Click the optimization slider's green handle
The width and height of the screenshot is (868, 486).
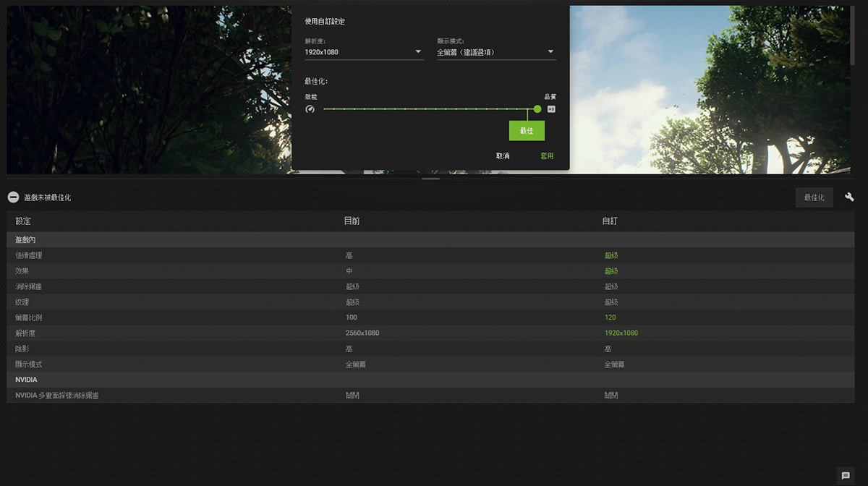pos(537,109)
